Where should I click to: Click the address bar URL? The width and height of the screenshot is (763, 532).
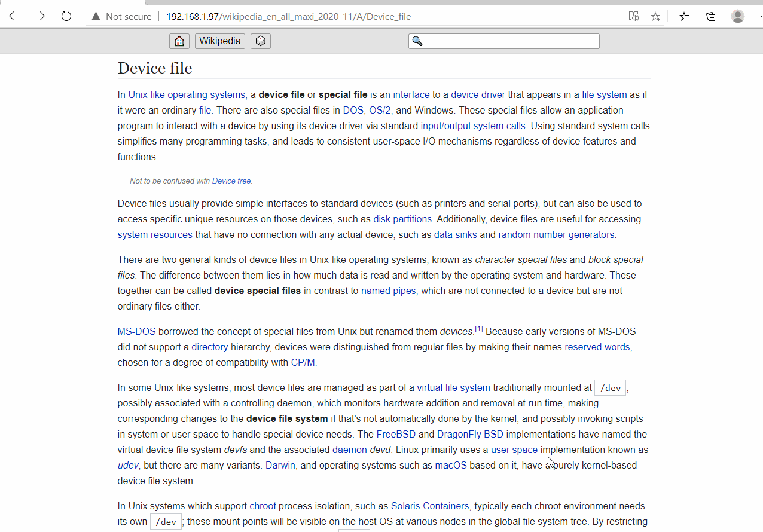coord(288,16)
